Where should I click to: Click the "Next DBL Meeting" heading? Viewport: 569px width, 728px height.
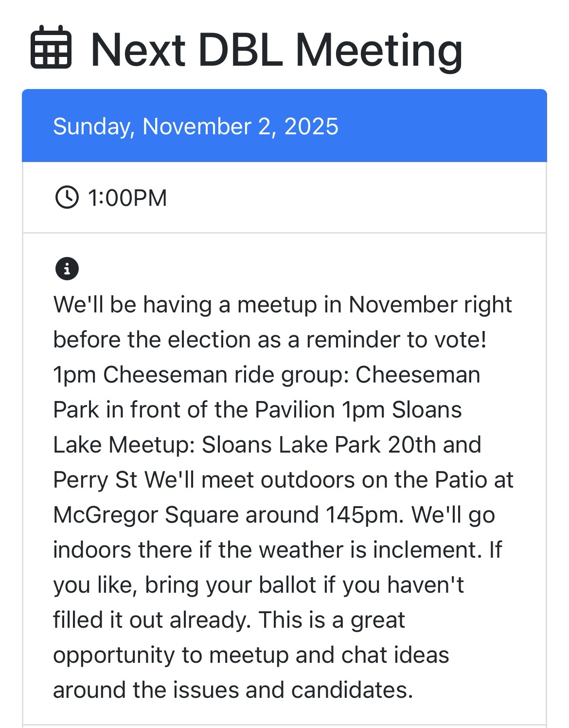[x=276, y=49]
